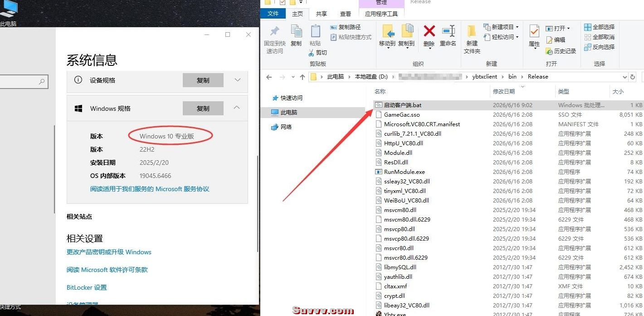Screen dimensions: 644x316
Task: Open Application Tools (应用程序工具) tab
Action: pos(381,14)
